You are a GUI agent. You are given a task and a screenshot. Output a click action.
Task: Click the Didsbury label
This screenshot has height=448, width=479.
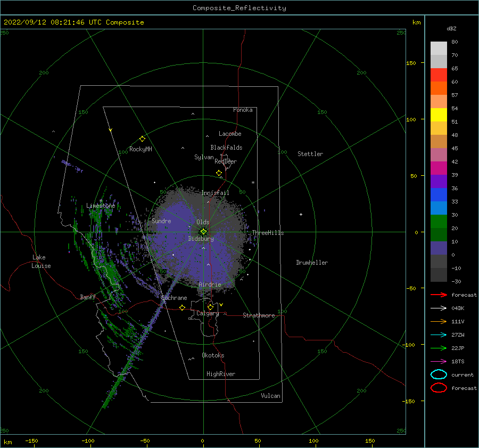(201, 239)
